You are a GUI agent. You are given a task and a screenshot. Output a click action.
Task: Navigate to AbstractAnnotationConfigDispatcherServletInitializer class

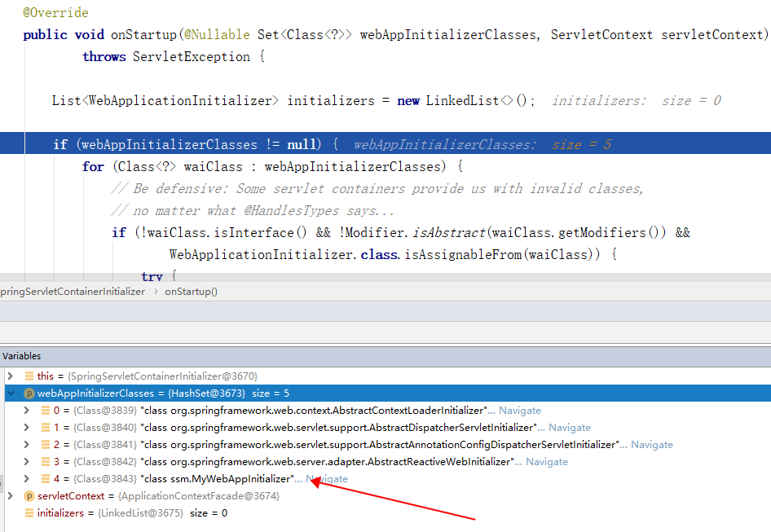click(651, 445)
